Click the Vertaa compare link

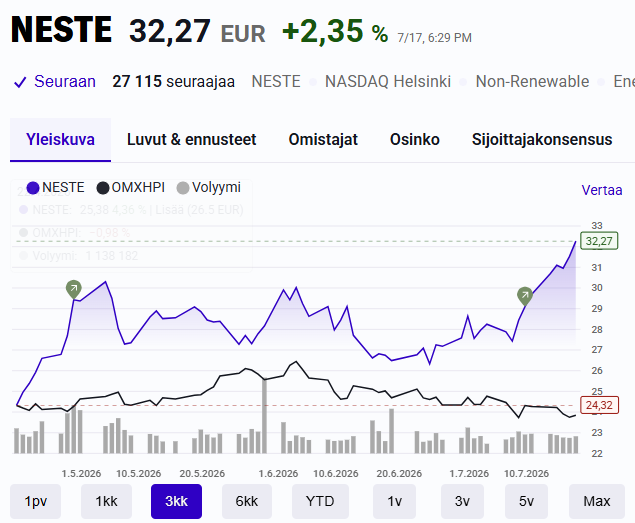click(x=602, y=190)
